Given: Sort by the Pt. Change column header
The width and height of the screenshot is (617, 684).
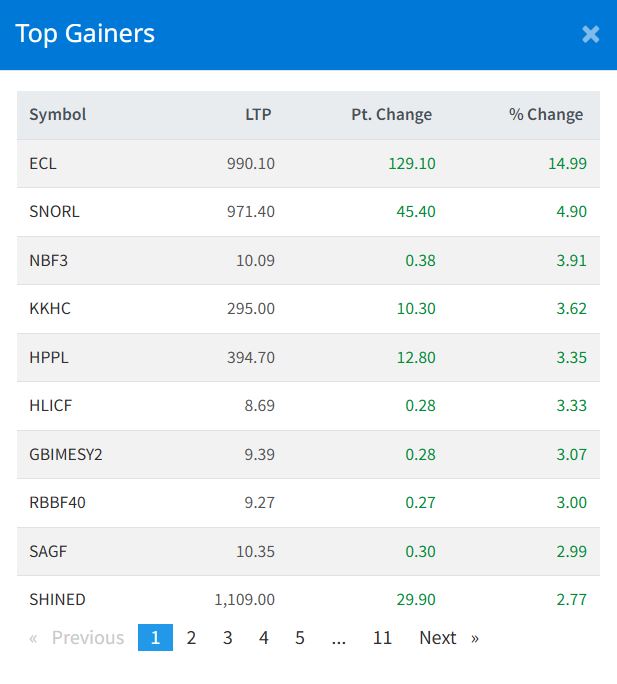Looking at the screenshot, I should coord(391,114).
